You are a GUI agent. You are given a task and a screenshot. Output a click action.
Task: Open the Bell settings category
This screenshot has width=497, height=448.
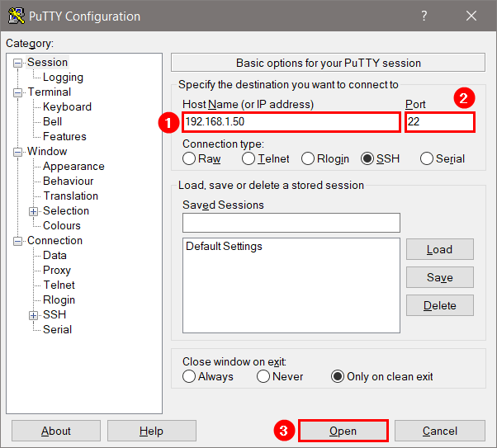pyautogui.click(x=52, y=121)
